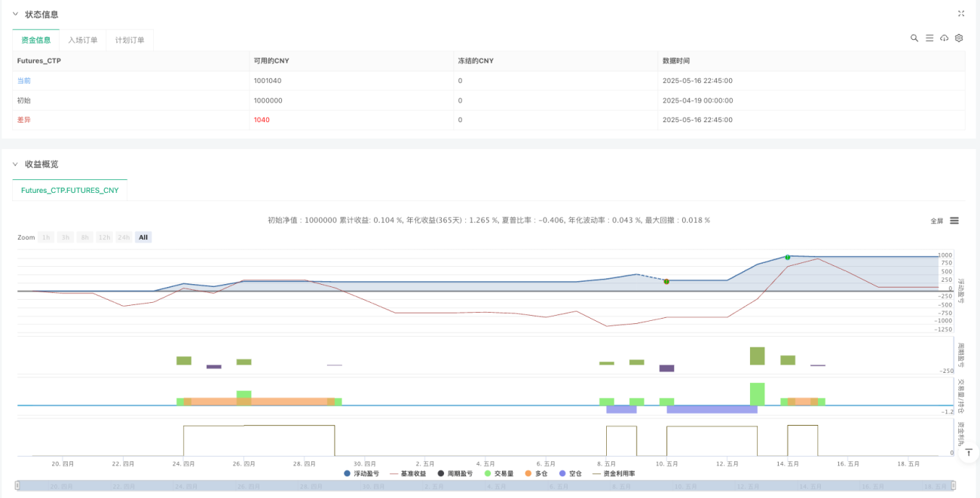Click the fullscreen expand icon of 状态信息 panel
Image resolution: width=980 pixels, height=498 pixels.
tap(961, 14)
